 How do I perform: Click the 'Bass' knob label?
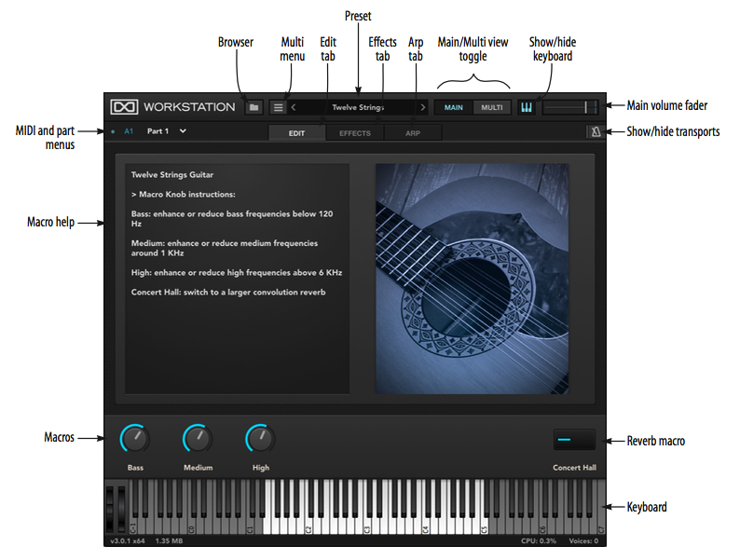(135, 468)
